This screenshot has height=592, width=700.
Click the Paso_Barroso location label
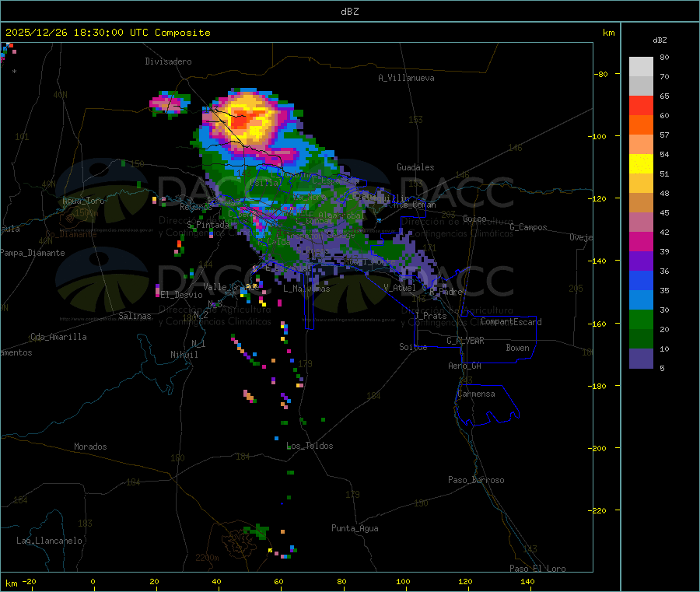click(x=476, y=481)
